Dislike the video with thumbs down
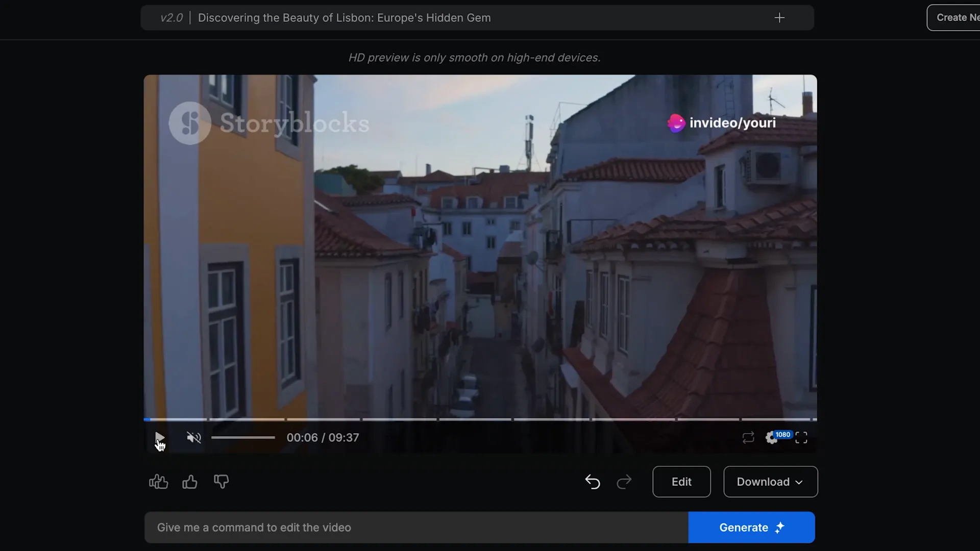This screenshot has width=980, height=551. 222,482
